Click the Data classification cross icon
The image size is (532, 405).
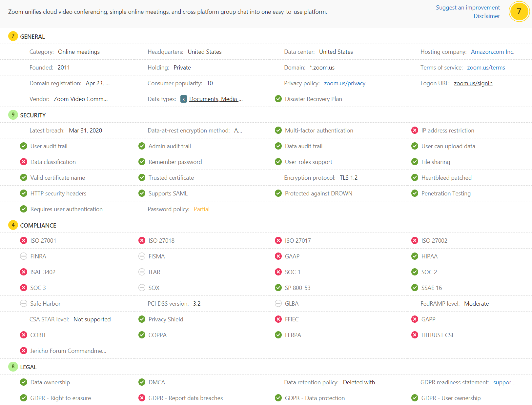click(x=24, y=162)
